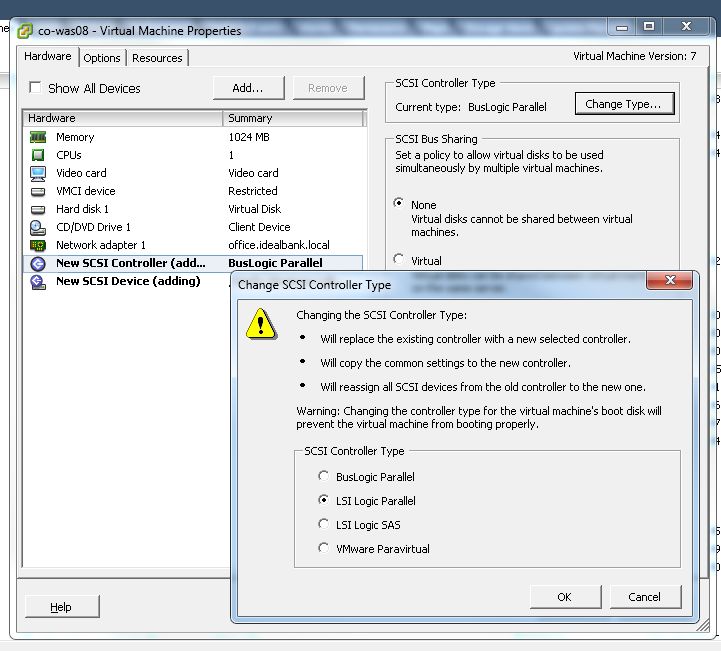The width and height of the screenshot is (721, 651).
Task: Choose LSI Logic SAS controller type
Action: coord(323,524)
